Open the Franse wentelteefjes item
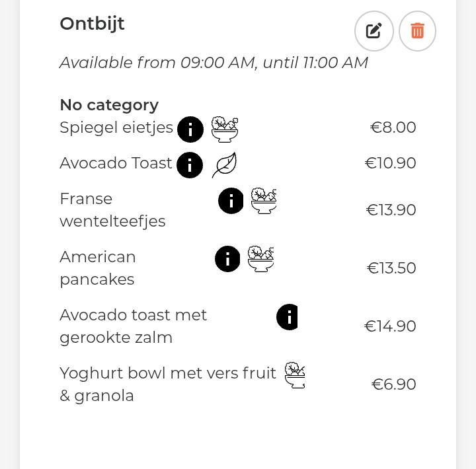476x469 pixels. click(112, 209)
